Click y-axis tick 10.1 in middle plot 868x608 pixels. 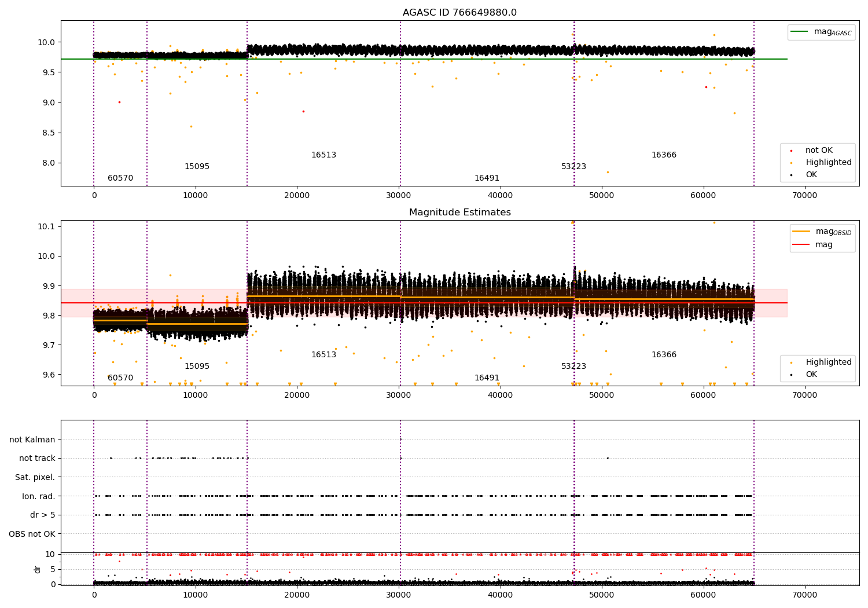[46, 226]
